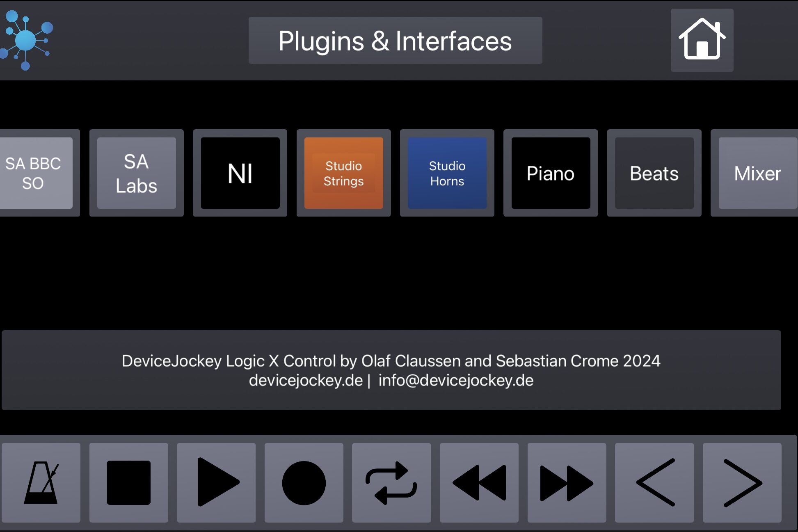The image size is (798, 532).
Task: Open the Beats interface tile
Action: (x=654, y=173)
